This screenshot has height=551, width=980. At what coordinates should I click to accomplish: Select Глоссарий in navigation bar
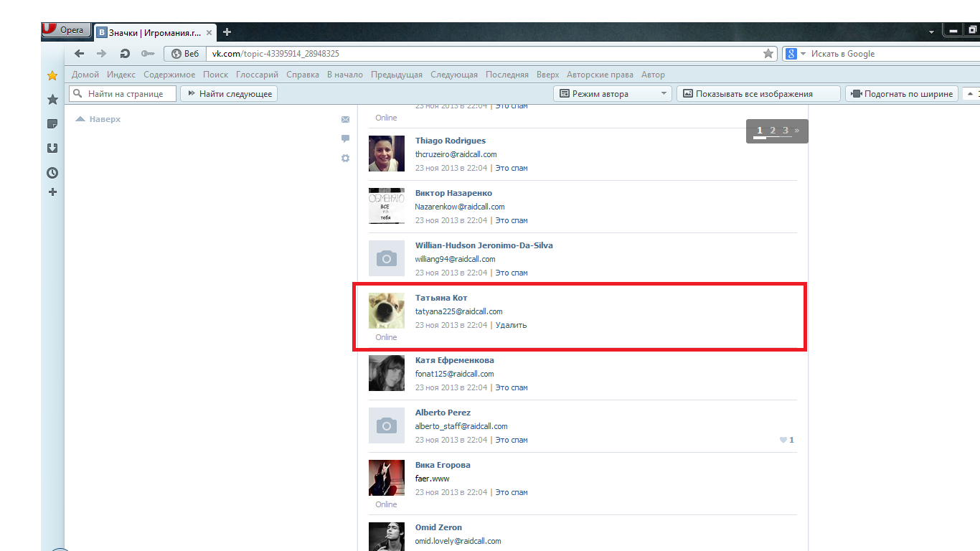(257, 75)
